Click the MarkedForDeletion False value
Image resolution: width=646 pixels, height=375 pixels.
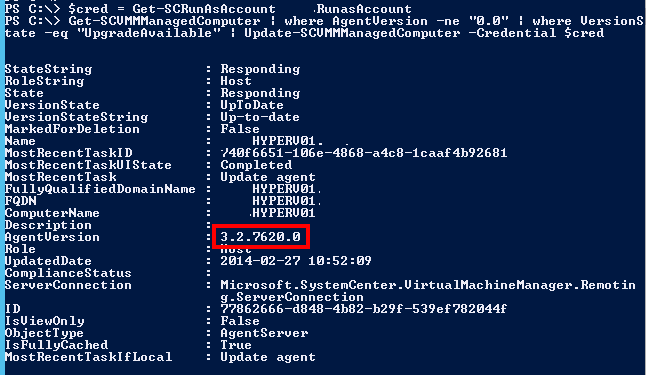(240, 129)
